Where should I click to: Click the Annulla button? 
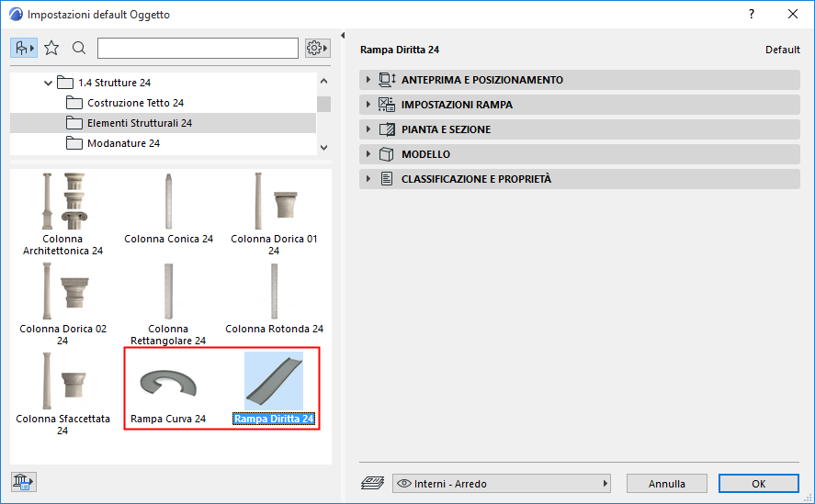[x=667, y=484]
